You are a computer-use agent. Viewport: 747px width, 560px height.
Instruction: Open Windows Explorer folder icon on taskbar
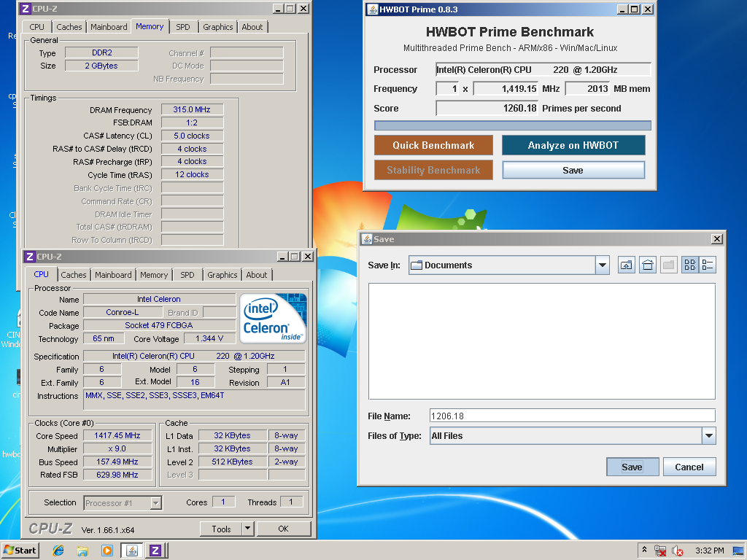pyautogui.click(x=82, y=551)
